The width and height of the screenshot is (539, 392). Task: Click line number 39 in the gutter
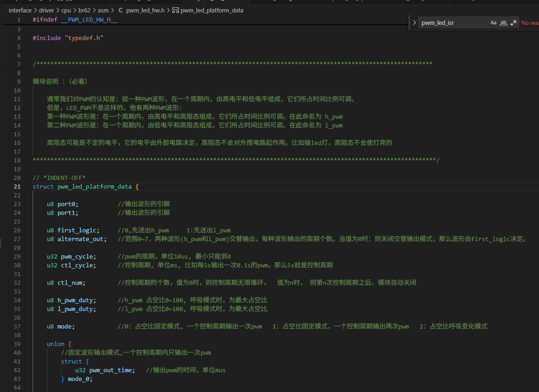17,344
